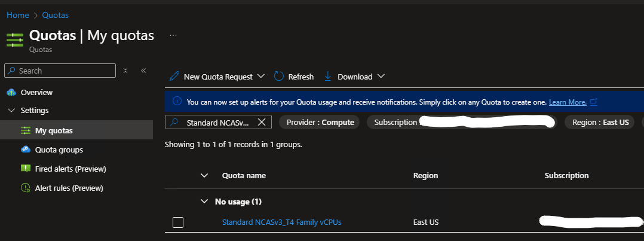644x241 pixels.
Task: Click the My quotas sliders icon
Action: coord(26,131)
